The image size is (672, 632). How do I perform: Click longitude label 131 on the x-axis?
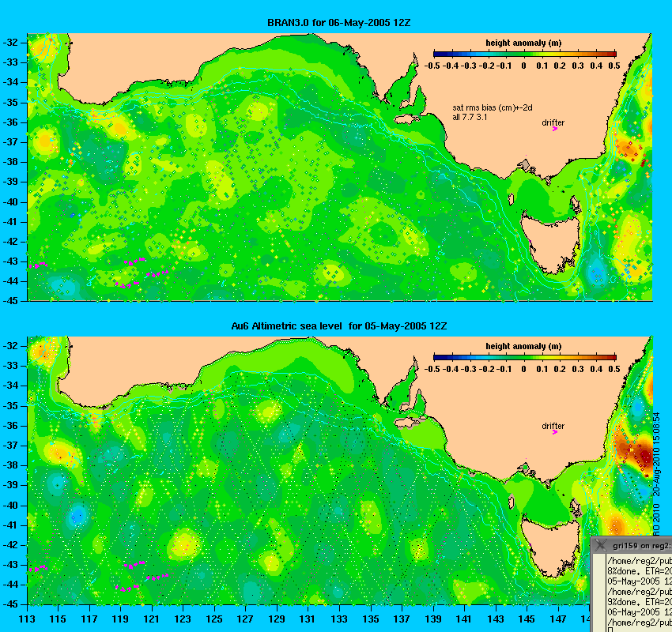click(308, 619)
